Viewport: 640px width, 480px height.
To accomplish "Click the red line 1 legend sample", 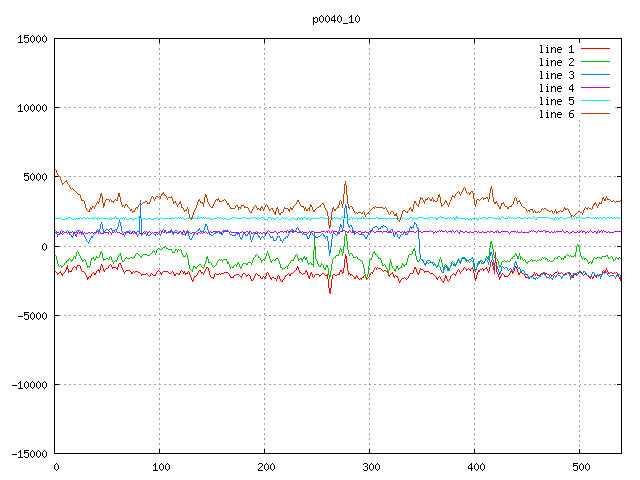I will click(595, 49).
